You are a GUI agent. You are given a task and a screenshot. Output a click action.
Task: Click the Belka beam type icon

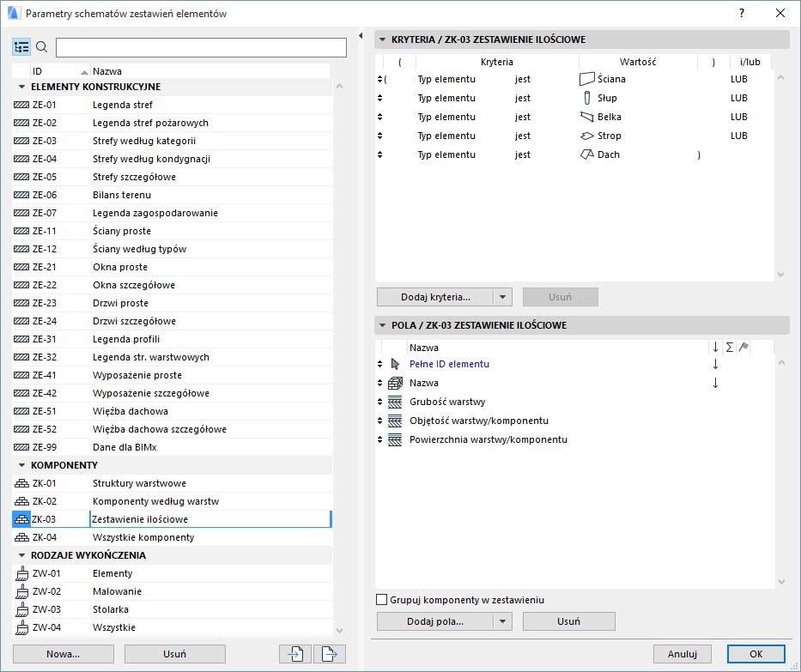(x=587, y=117)
